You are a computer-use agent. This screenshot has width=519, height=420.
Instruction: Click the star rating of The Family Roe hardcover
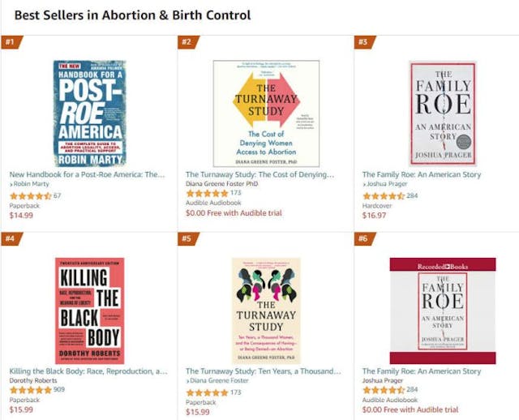tap(383, 195)
